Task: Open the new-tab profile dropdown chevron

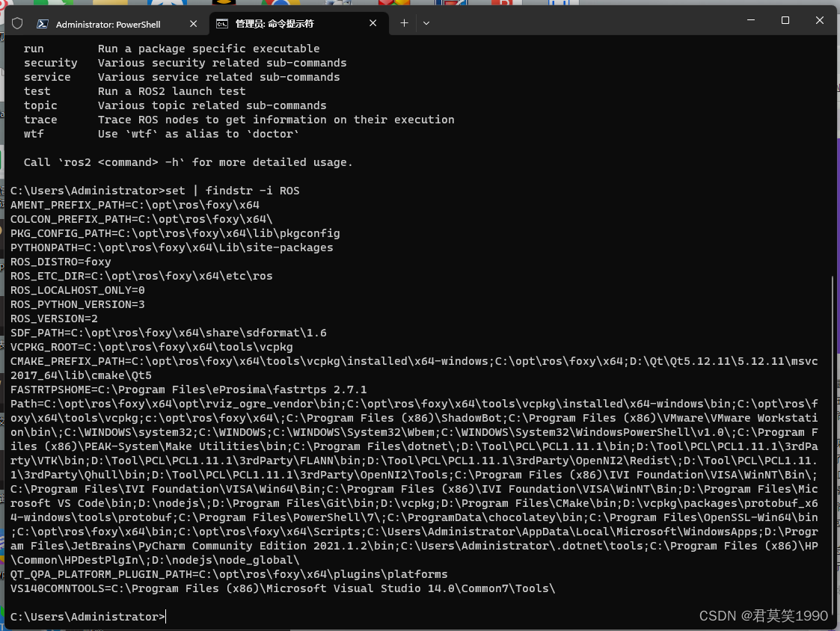Action: pos(426,23)
